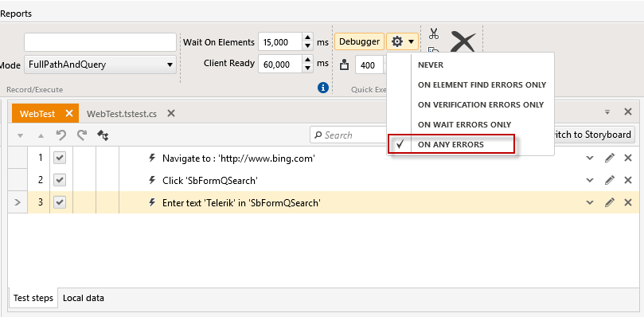Edit step 3 with pencil icon
644x317 pixels.
[610, 202]
